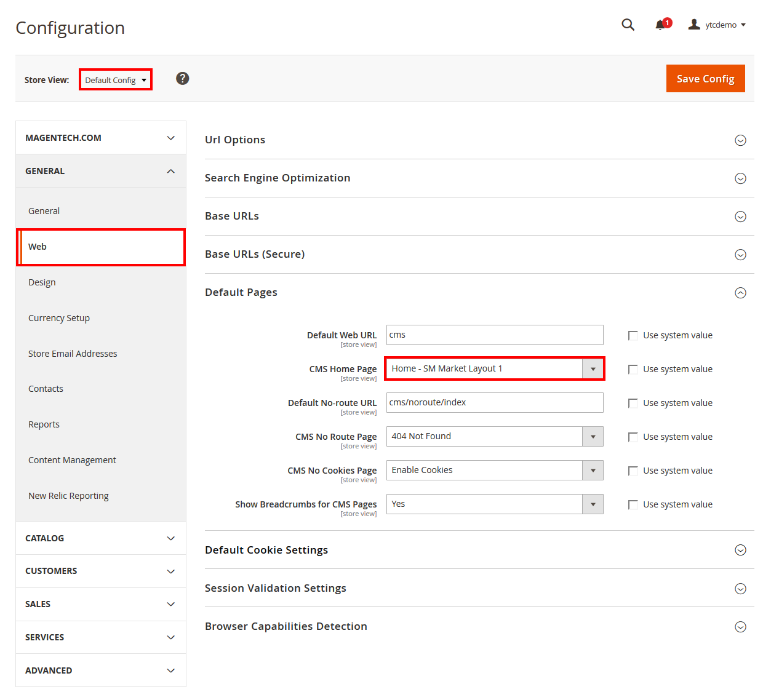Enable Use system value for Show Breadcrumbs
763x700 pixels.
(633, 504)
